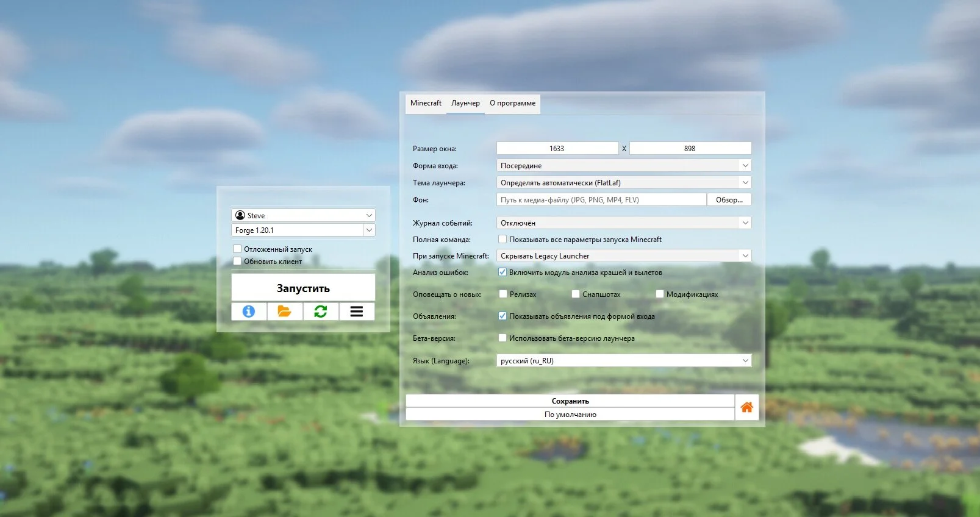This screenshot has width=980, height=517.
Task: Click the window width field 1633
Action: tap(557, 148)
